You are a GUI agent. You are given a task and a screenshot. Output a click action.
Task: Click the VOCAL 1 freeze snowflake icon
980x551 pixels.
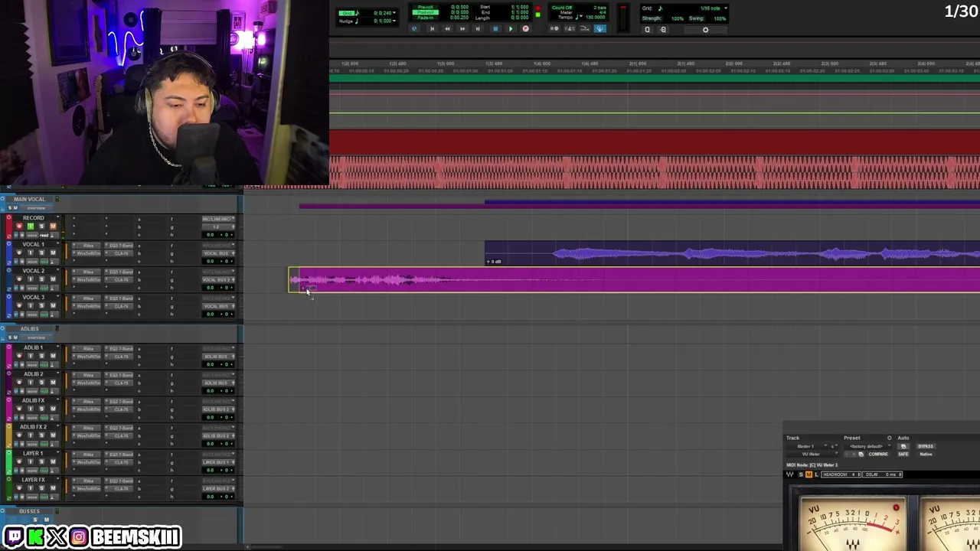coord(22,262)
